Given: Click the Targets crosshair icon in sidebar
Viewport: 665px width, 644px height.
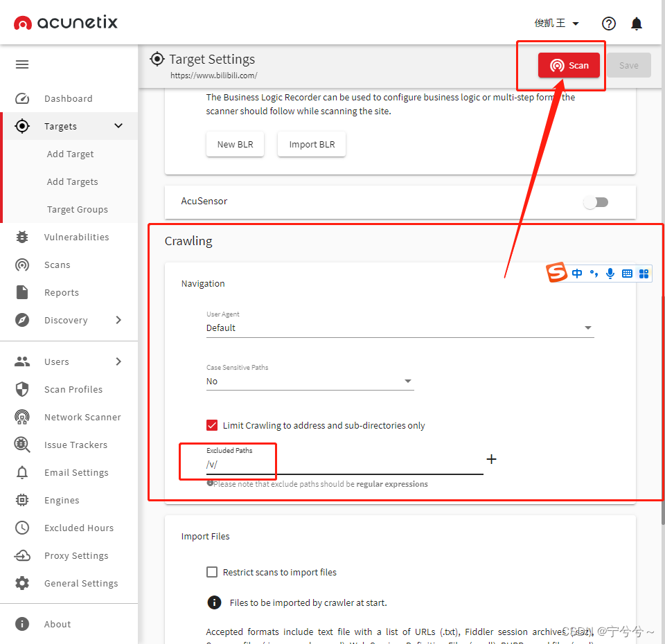Looking at the screenshot, I should tap(22, 126).
